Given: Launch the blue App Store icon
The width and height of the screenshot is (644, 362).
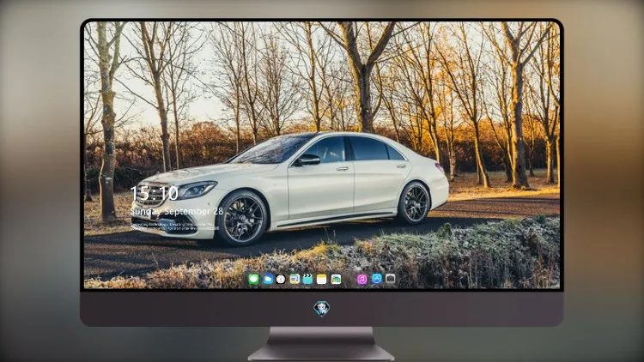Looking at the screenshot, I should [x=377, y=279].
